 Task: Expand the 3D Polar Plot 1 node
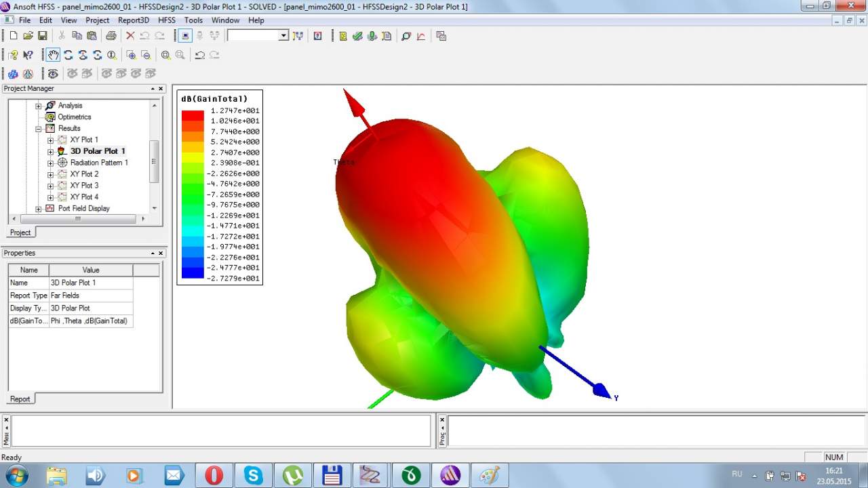pyautogui.click(x=50, y=152)
